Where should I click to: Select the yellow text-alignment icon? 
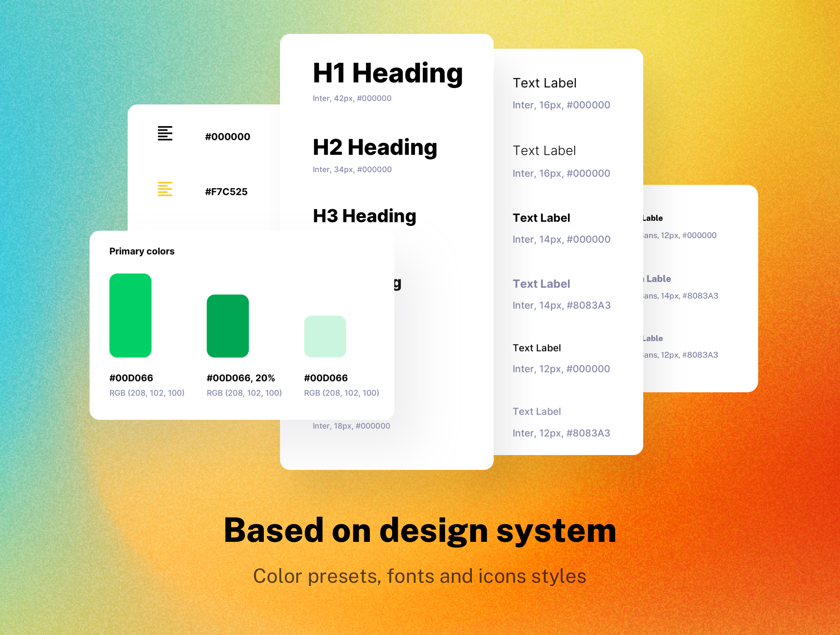tap(165, 189)
